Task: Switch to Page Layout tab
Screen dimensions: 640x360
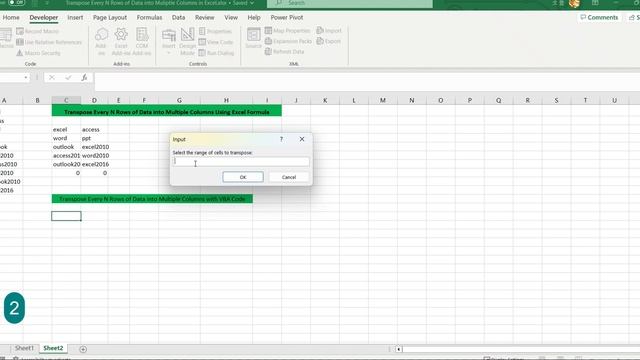Action: tap(110, 18)
